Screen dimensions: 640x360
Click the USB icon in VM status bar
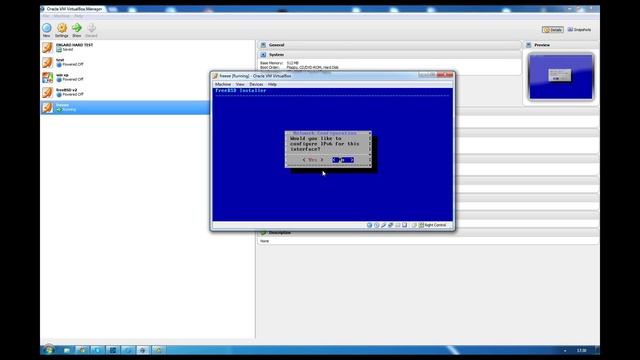pyautogui.click(x=384, y=225)
